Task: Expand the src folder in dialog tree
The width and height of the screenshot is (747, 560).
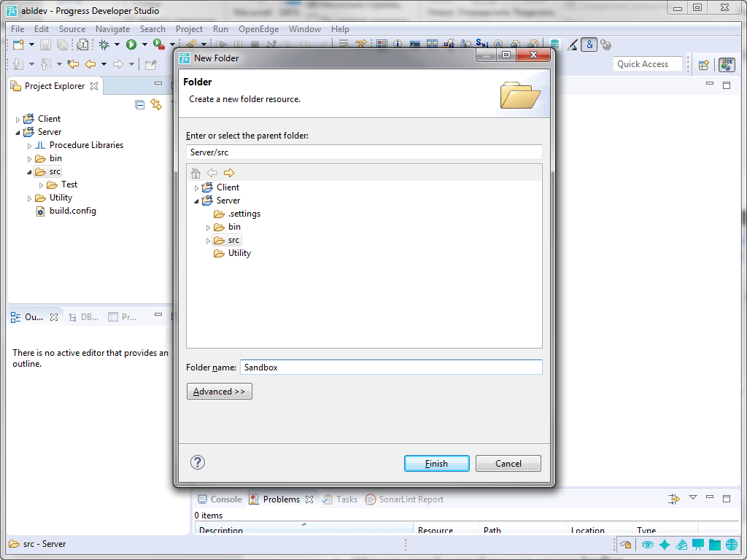Action: point(208,241)
